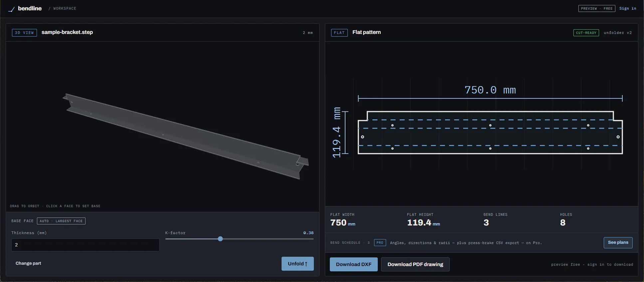Click the Unfold button
This screenshot has width=644, height=282.
pos(298,264)
